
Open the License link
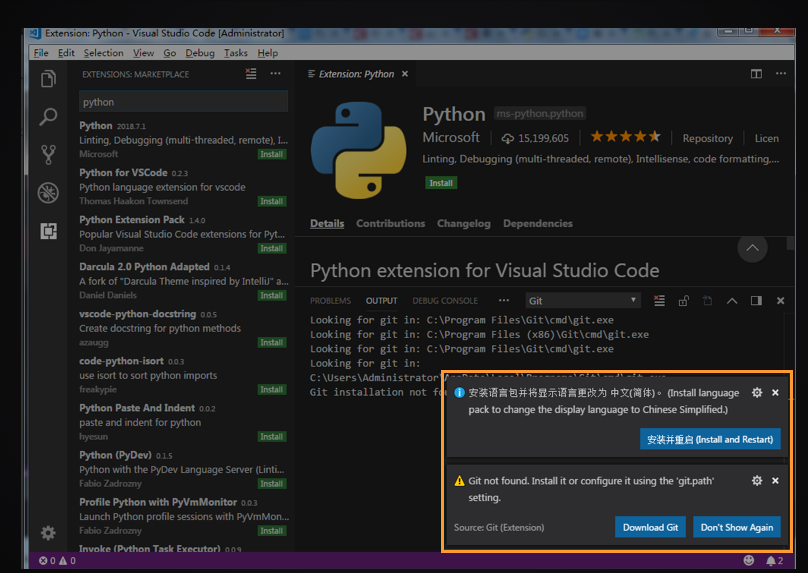[x=767, y=138]
